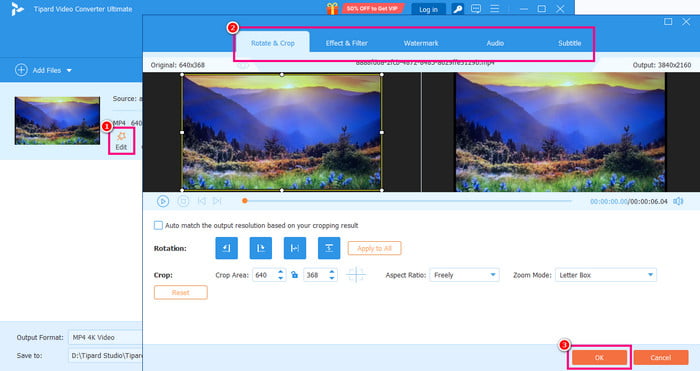The image size is (700, 371).
Task: Flip the video vertically
Action: [x=329, y=248]
